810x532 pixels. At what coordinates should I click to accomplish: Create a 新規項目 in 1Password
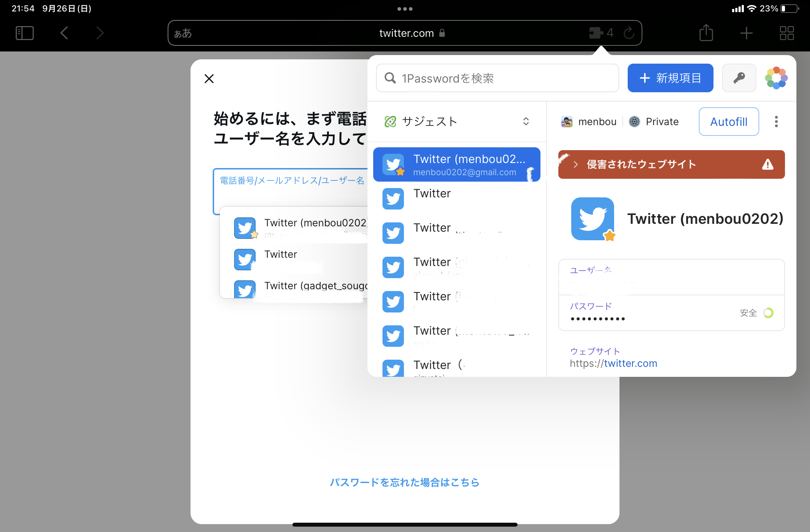[670, 78]
